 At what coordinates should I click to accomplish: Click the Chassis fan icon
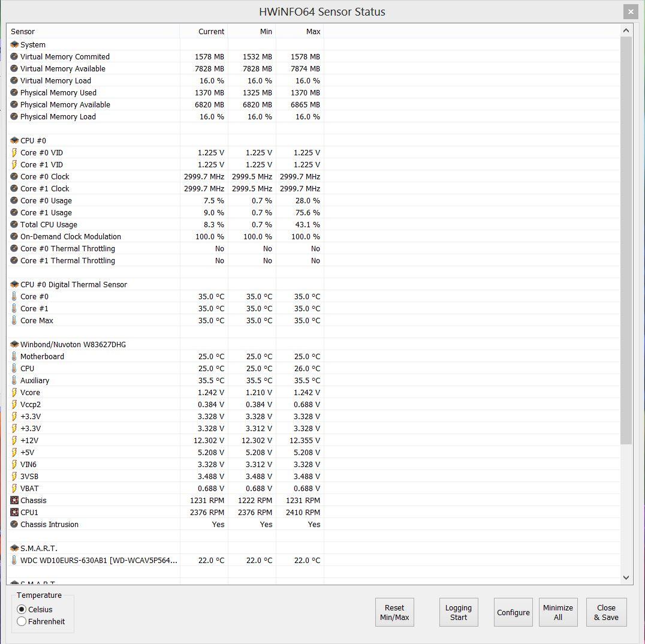point(14,500)
